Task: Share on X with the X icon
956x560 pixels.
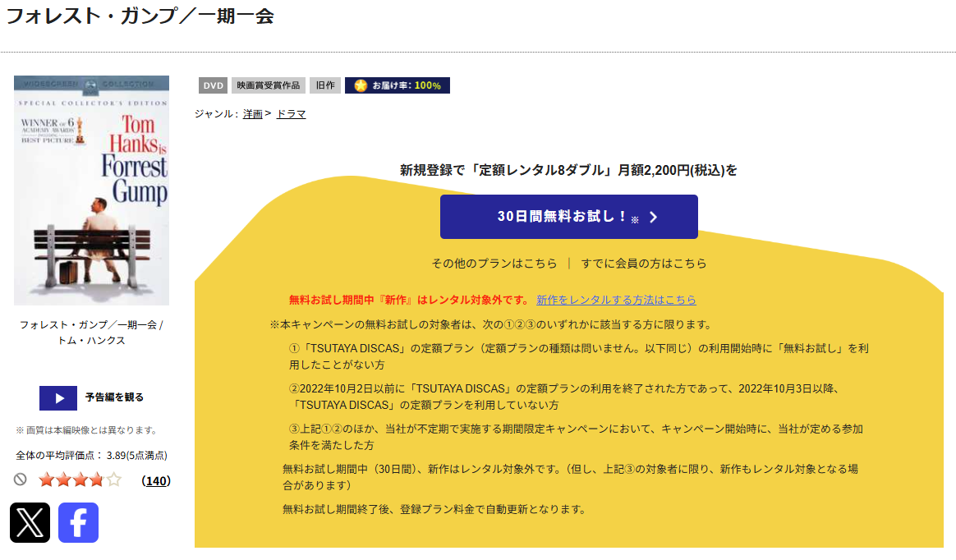Action: 30,522
